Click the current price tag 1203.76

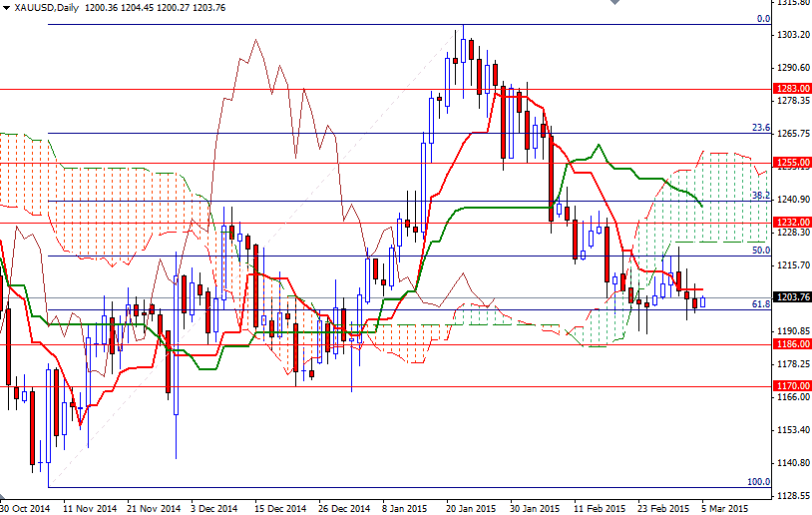(791, 297)
